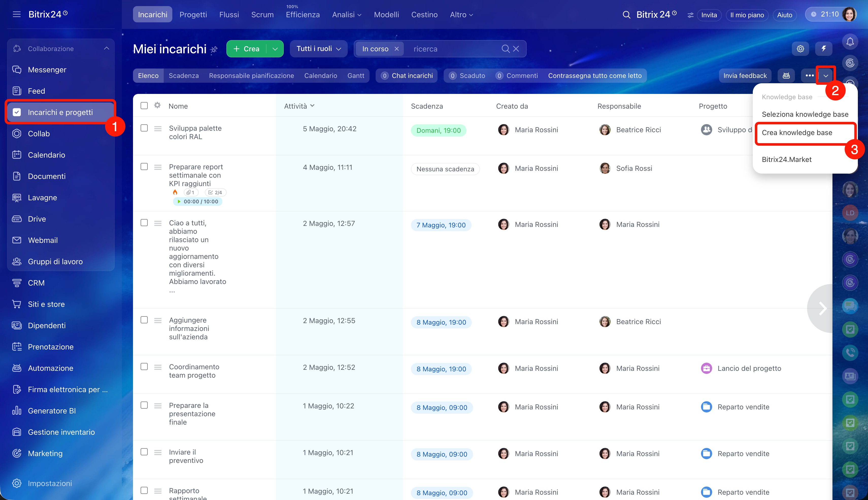The width and height of the screenshot is (868, 500).
Task: Open the lightning bolt automation icon
Action: (823, 49)
